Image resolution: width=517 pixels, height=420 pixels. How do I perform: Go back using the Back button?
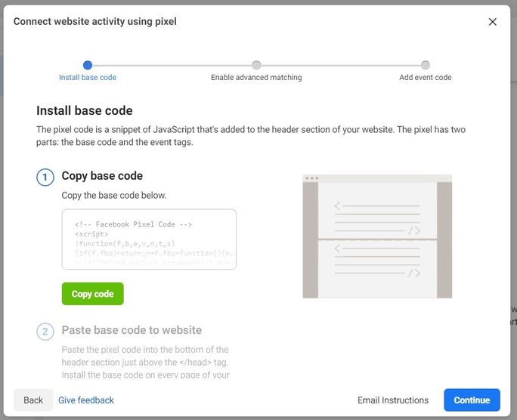33,400
